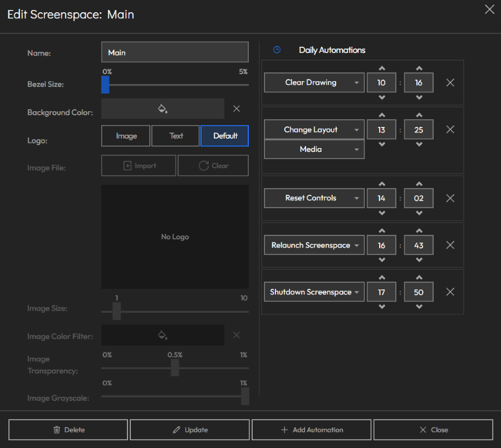The image size is (501, 448).
Task: Open the Background Color picker swatch
Action: [163, 109]
